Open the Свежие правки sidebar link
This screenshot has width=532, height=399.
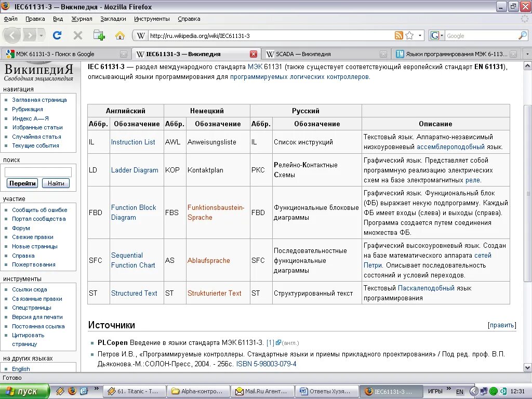coord(33,237)
